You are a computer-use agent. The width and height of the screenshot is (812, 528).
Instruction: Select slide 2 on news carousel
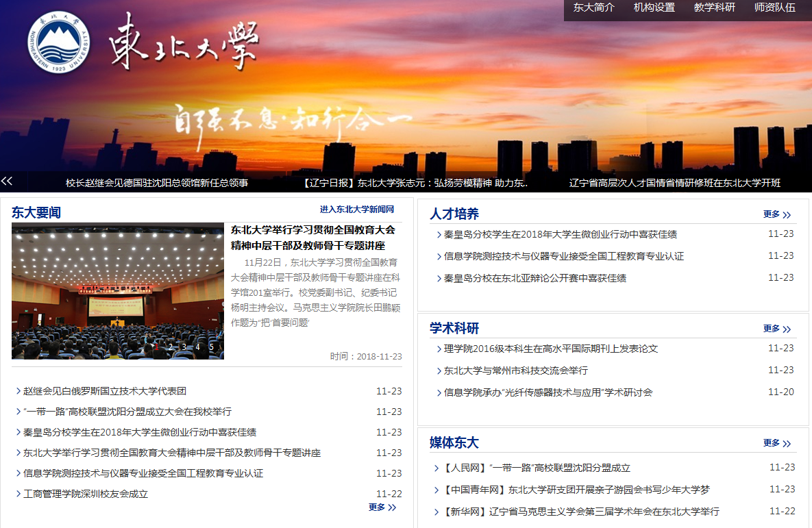coord(171,347)
